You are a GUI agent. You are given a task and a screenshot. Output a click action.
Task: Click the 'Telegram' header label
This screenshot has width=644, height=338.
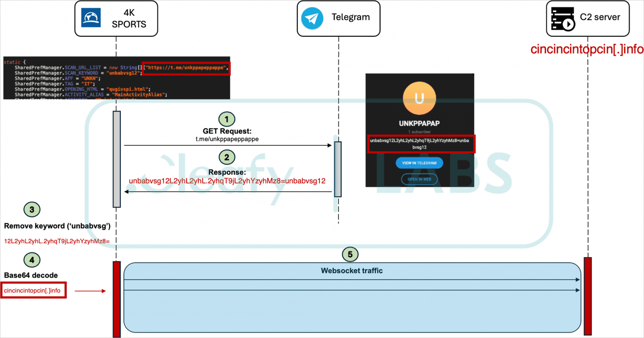click(x=351, y=17)
